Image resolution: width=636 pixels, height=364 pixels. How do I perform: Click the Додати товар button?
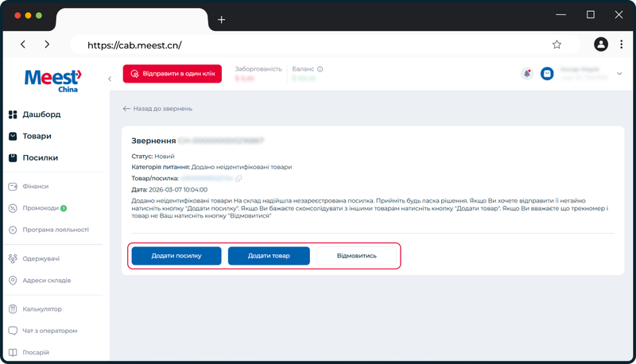pyautogui.click(x=269, y=256)
